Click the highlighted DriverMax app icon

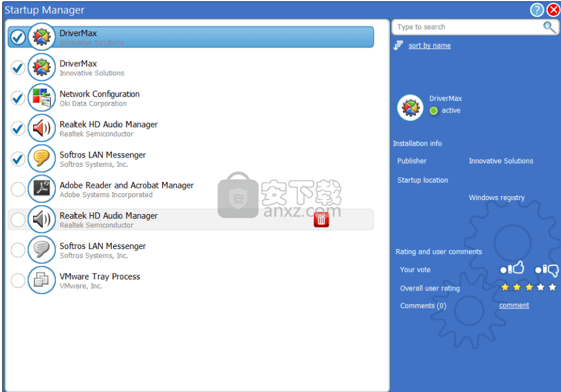coord(41,37)
